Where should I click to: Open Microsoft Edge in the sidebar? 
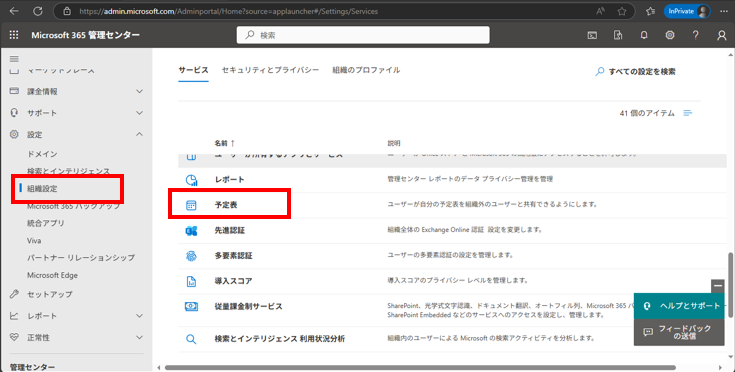point(52,275)
